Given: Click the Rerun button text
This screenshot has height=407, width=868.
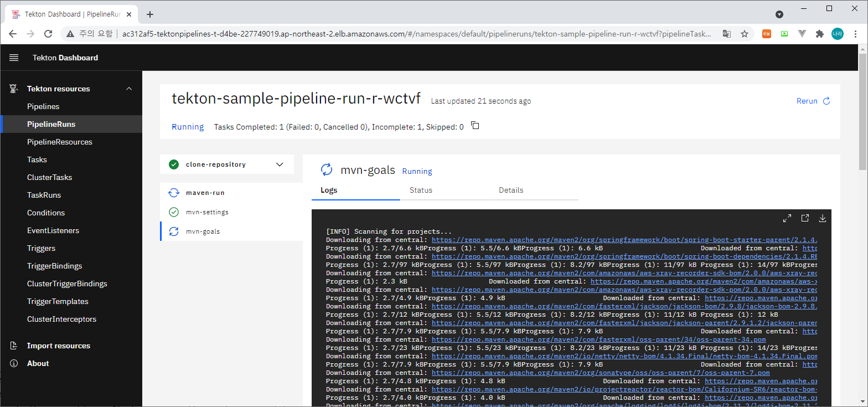Looking at the screenshot, I should click(807, 101).
